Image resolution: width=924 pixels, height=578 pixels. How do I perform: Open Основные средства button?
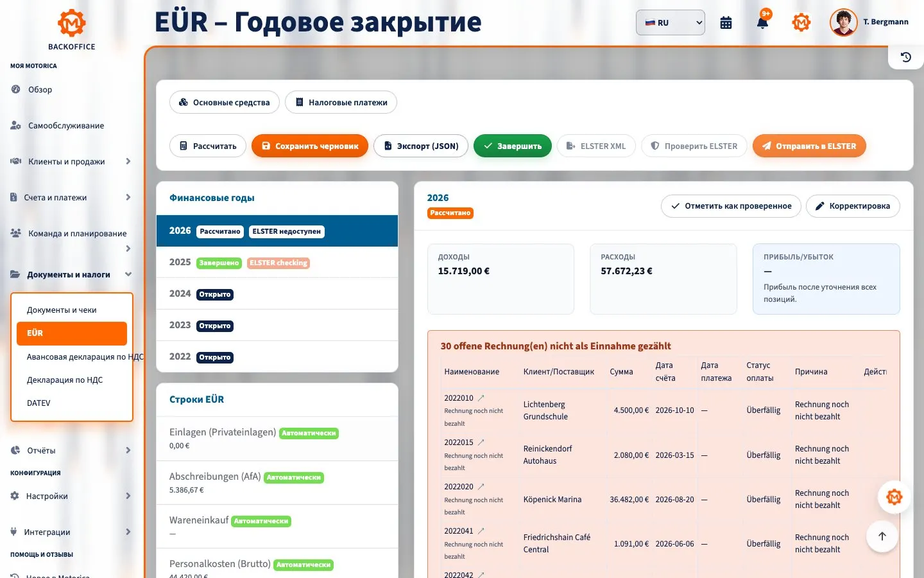(225, 102)
